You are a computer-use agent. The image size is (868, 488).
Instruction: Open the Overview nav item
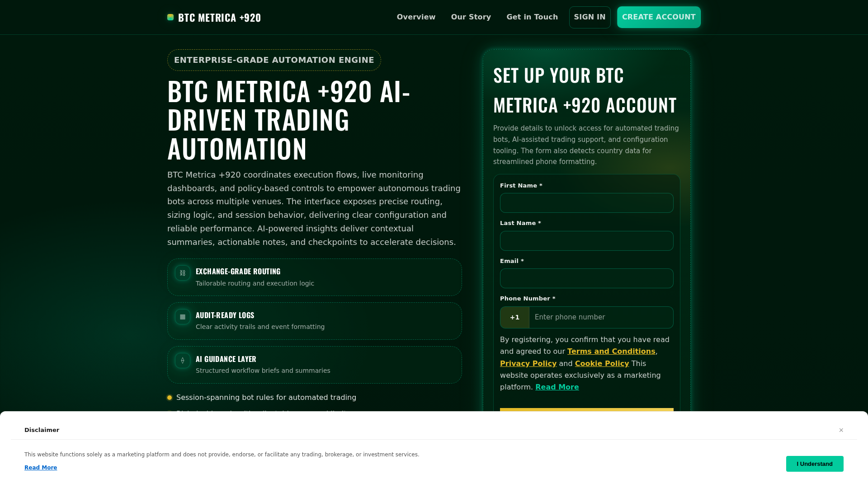pos(416,17)
